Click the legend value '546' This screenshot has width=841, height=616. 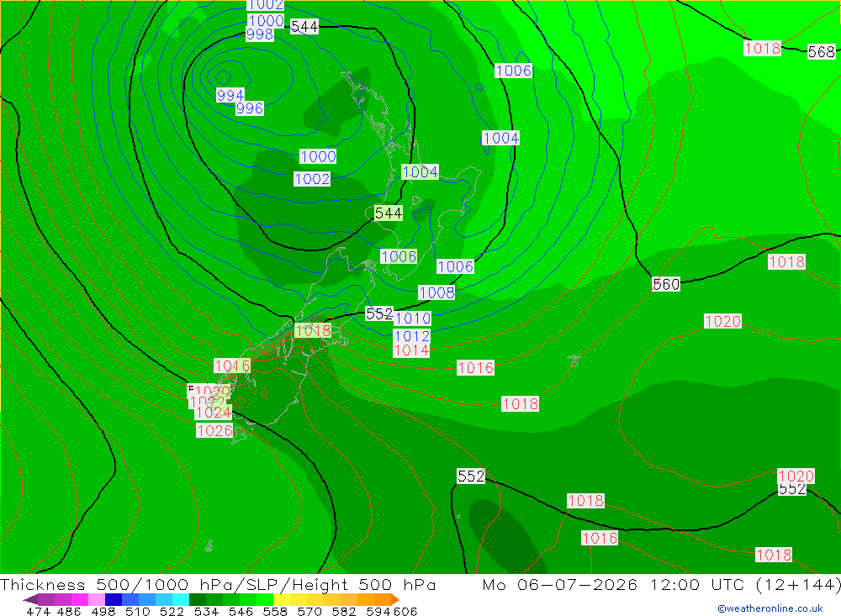[241, 611]
